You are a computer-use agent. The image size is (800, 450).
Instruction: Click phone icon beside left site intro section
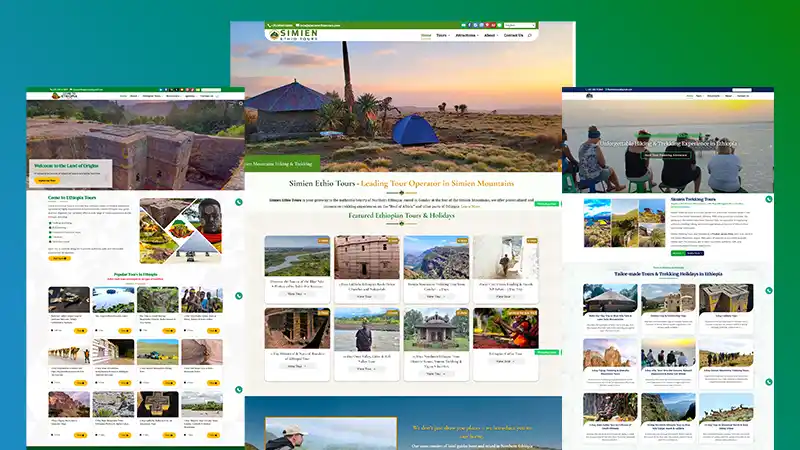coord(239,202)
